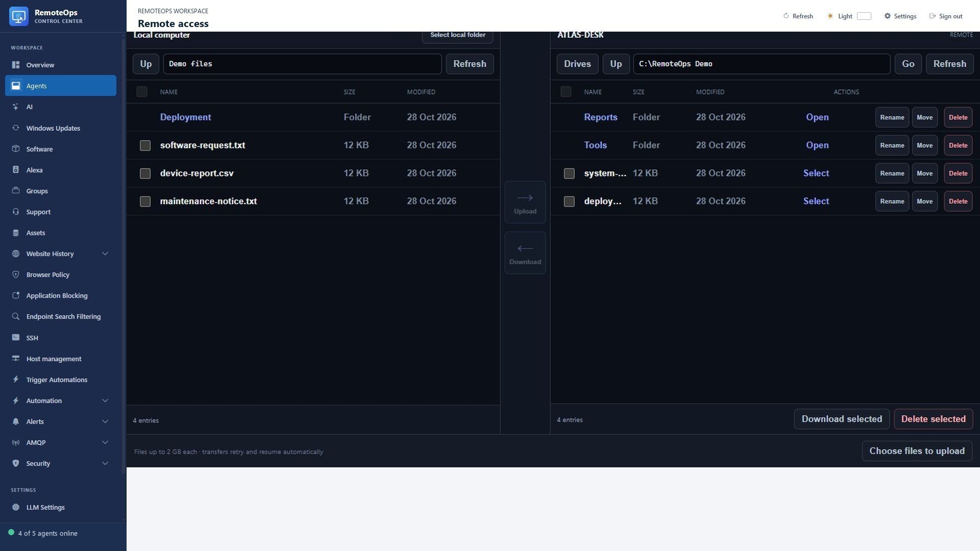
Task: Click the Host management icon
Action: (x=16, y=359)
